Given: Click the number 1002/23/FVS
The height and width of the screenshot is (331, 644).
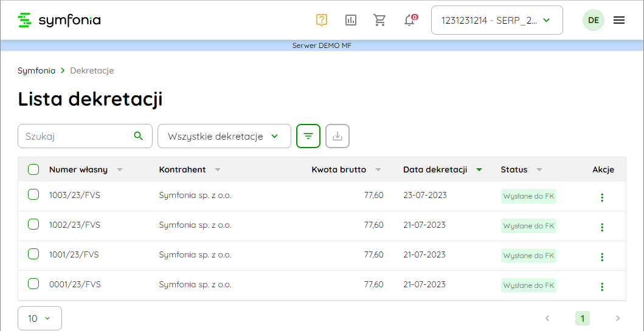Looking at the screenshot, I should (x=75, y=225).
